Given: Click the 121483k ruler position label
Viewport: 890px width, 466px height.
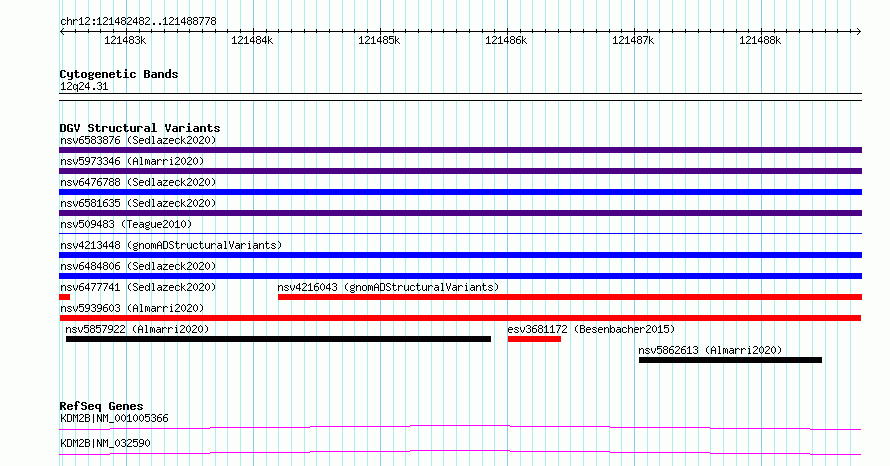Looking at the screenshot, I should 125,41.
